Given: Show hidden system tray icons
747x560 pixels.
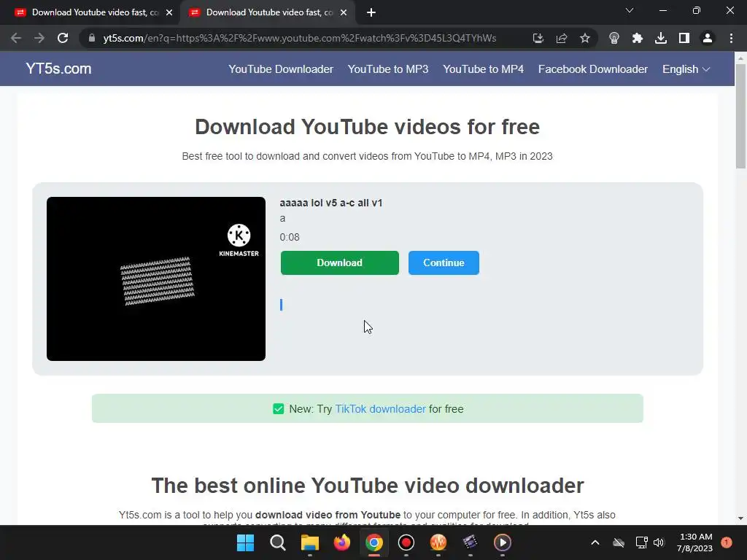Looking at the screenshot, I should pyautogui.click(x=595, y=542).
